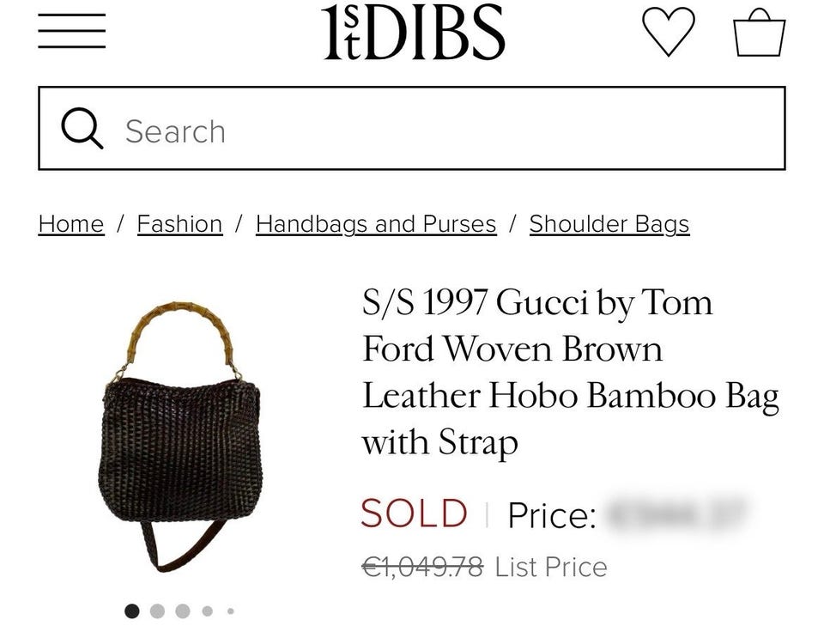Viewport: 824px width, 644px height.
Task: Go to the Home breadcrumb
Action: (71, 224)
